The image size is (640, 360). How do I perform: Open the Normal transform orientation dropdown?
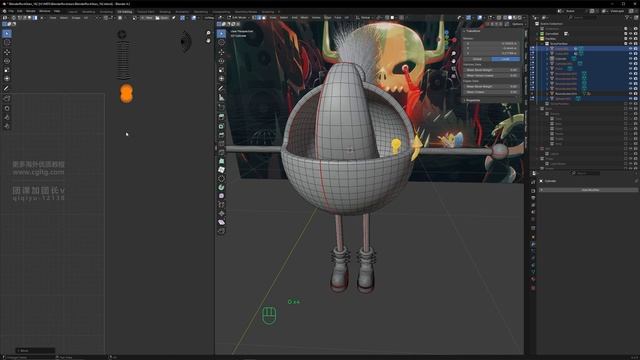coord(365,18)
